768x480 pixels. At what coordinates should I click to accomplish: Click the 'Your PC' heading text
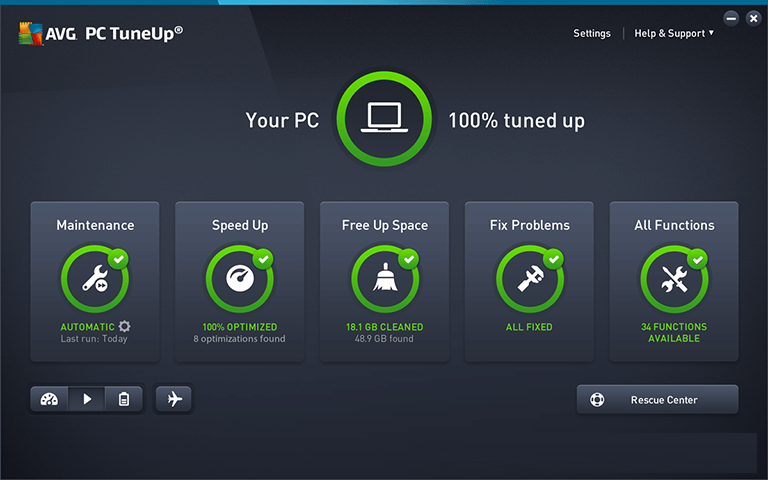[x=282, y=120]
